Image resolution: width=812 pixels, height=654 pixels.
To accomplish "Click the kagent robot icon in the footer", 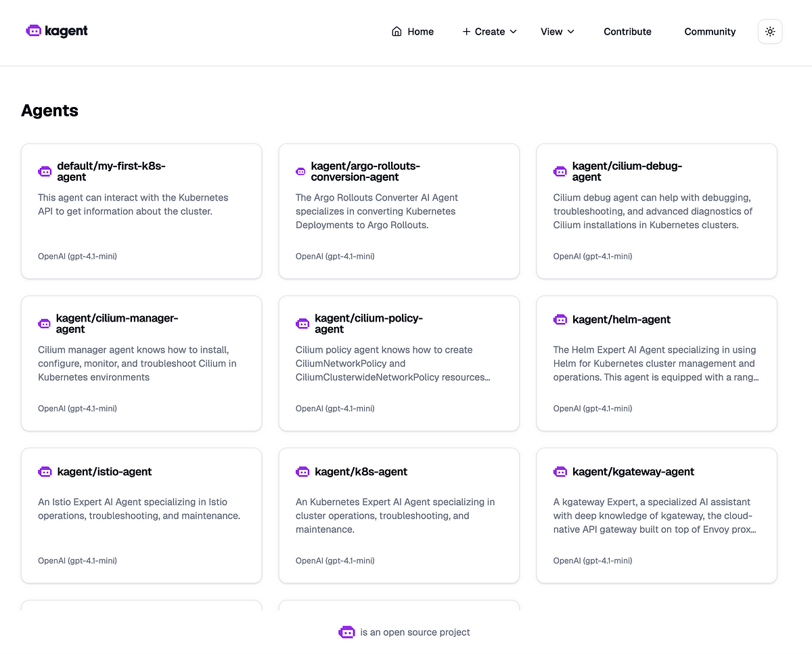I will pos(346,632).
